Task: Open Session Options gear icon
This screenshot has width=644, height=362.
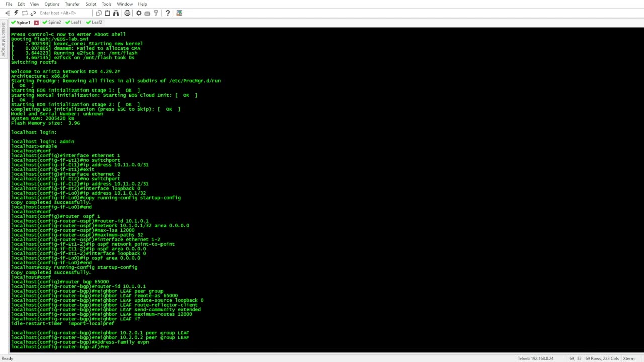Action: click(139, 13)
